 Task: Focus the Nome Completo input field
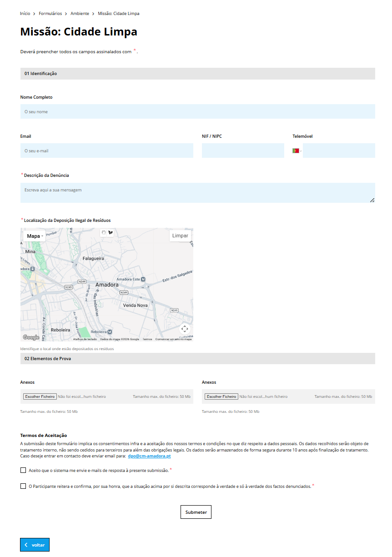pyautogui.click(x=197, y=111)
